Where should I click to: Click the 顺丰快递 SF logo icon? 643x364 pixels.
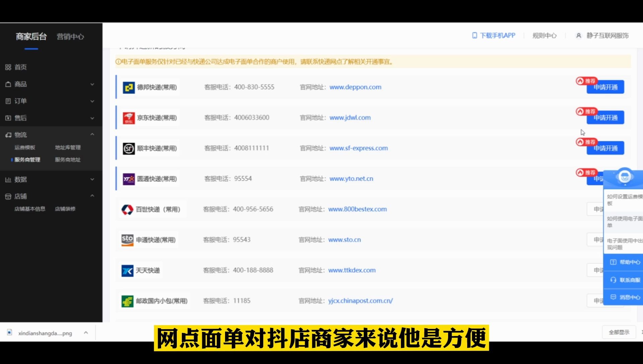click(x=129, y=149)
